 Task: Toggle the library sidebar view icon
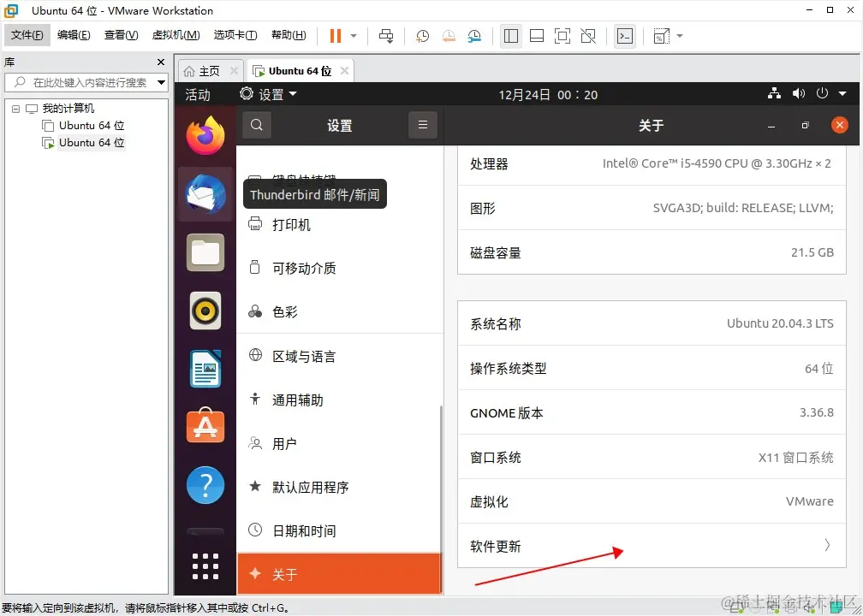511,36
